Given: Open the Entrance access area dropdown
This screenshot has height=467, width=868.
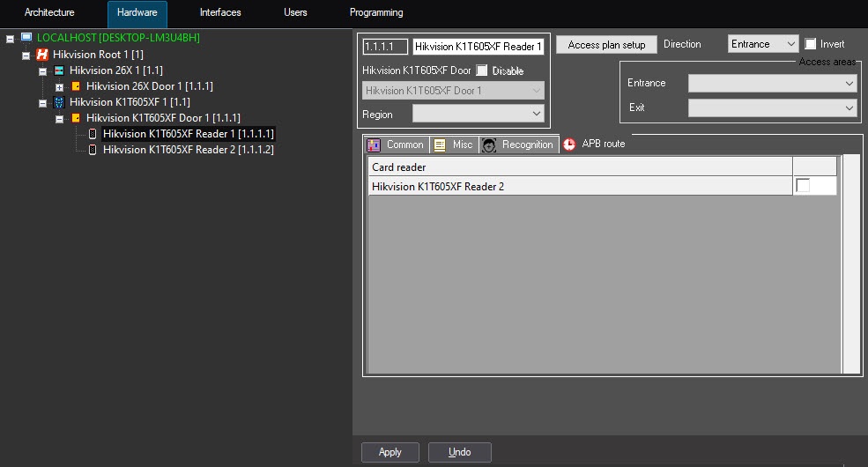Looking at the screenshot, I should click(772, 84).
